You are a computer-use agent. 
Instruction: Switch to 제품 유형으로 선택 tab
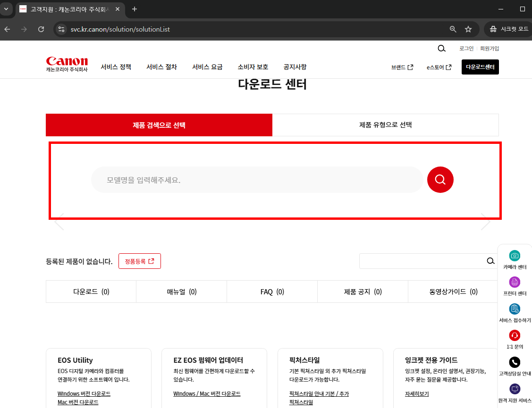pyautogui.click(x=386, y=125)
